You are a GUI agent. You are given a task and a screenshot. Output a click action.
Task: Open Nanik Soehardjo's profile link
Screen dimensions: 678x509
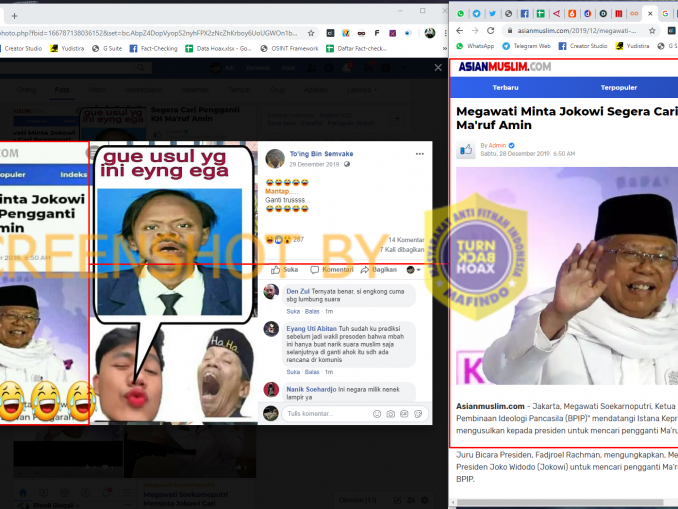[311, 389]
